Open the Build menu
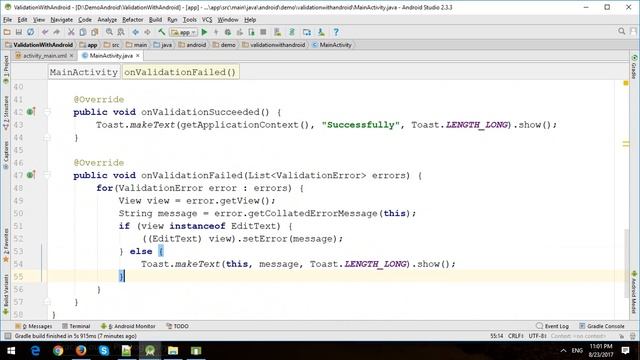The image size is (640, 360). click(155, 20)
